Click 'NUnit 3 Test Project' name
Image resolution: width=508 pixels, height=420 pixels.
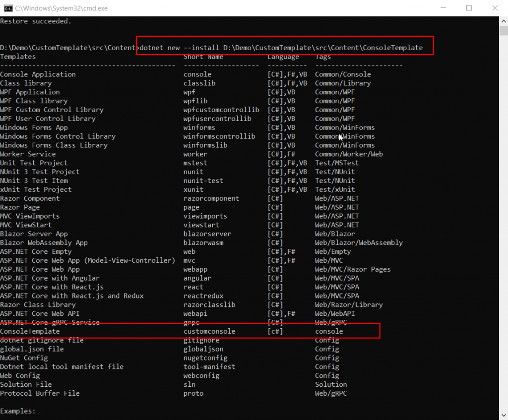click(40, 172)
